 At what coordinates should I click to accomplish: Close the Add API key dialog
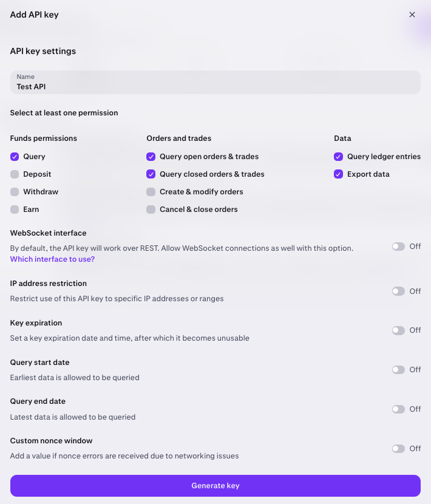(x=412, y=15)
